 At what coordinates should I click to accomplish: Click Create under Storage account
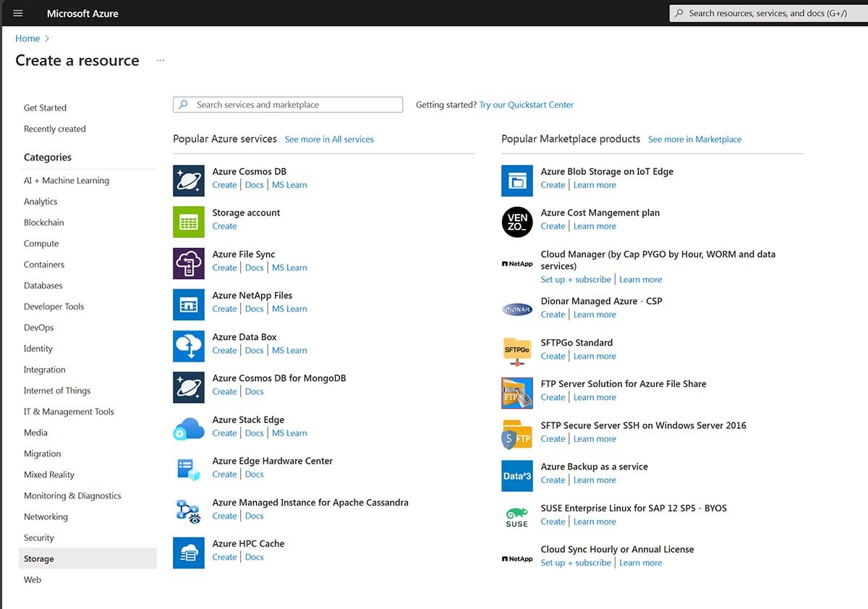[224, 226]
